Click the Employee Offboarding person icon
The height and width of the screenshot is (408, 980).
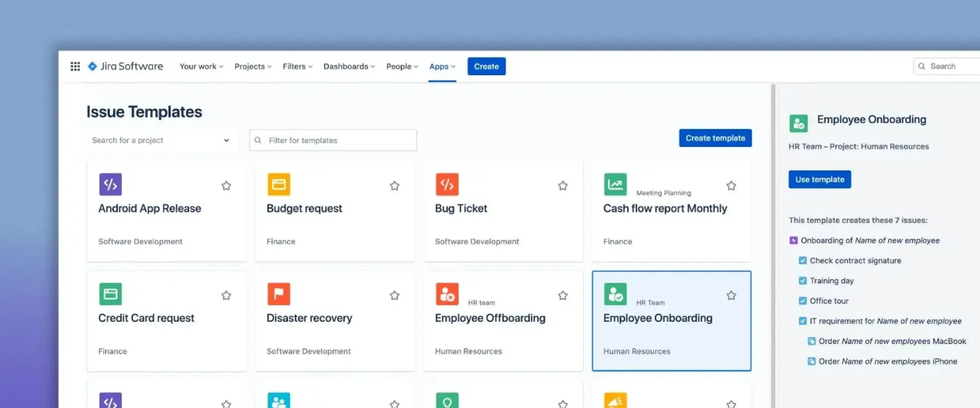click(446, 294)
